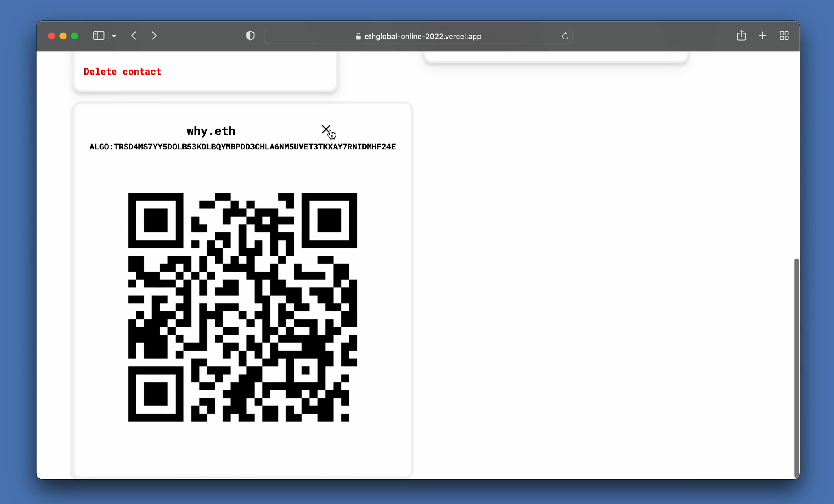
Task: Click the lock icon in the address bar
Action: pyautogui.click(x=358, y=36)
